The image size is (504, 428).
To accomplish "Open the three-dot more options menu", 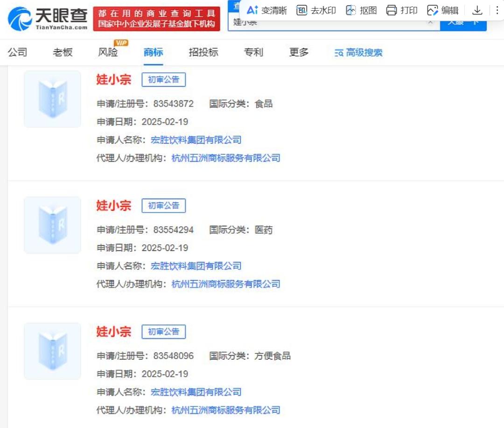I will (x=497, y=10).
